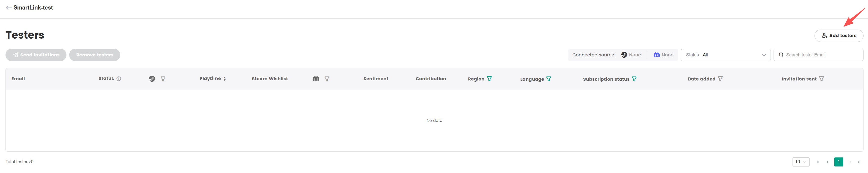Open the Subscription status filter
Screen dimensions: 868x173
pyautogui.click(x=634, y=79)
